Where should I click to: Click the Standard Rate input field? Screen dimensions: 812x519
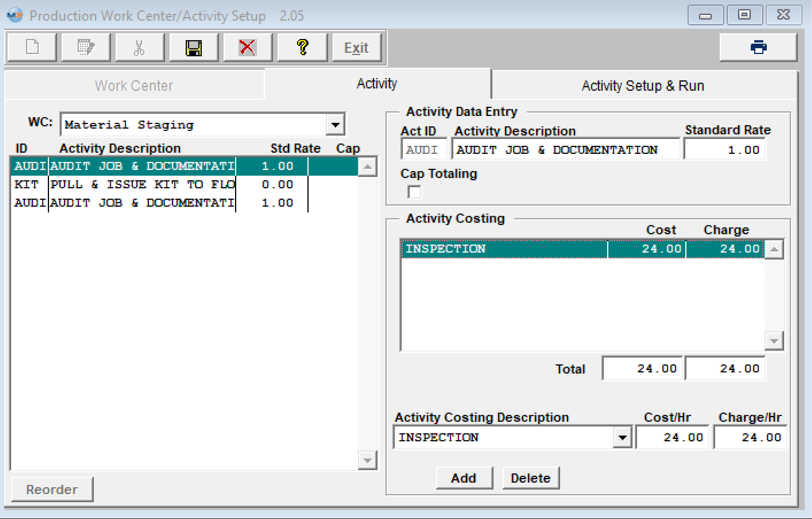724,150
